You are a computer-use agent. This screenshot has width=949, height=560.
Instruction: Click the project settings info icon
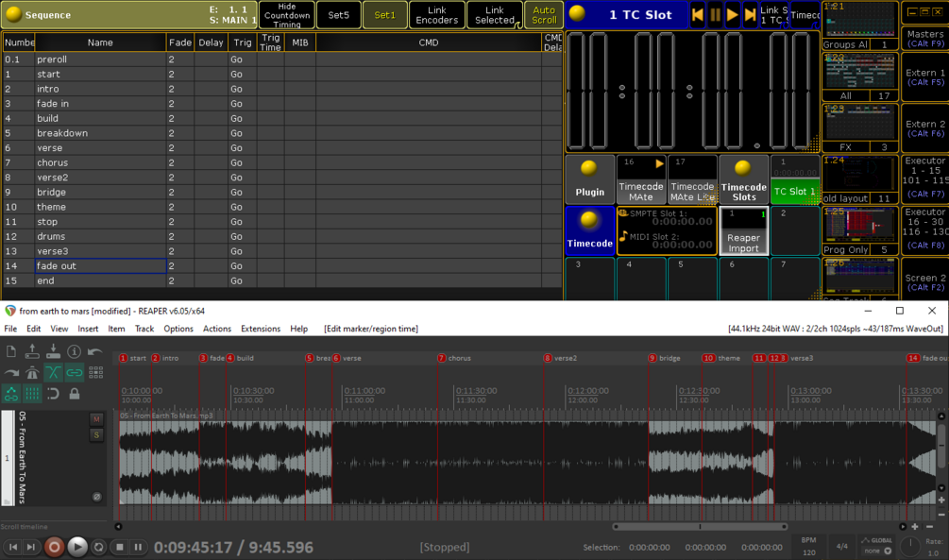[x=74, y=351]
